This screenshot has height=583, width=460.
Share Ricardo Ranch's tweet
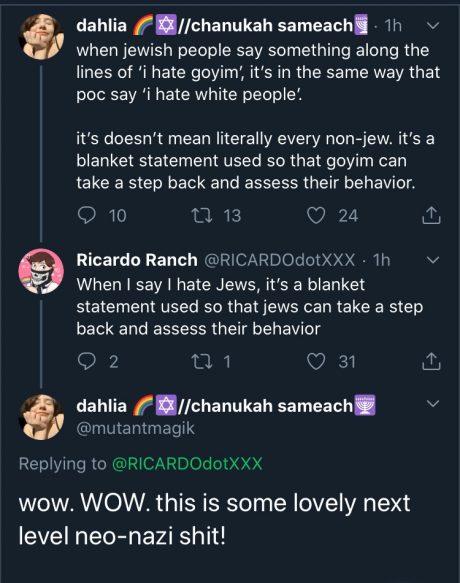431,361
